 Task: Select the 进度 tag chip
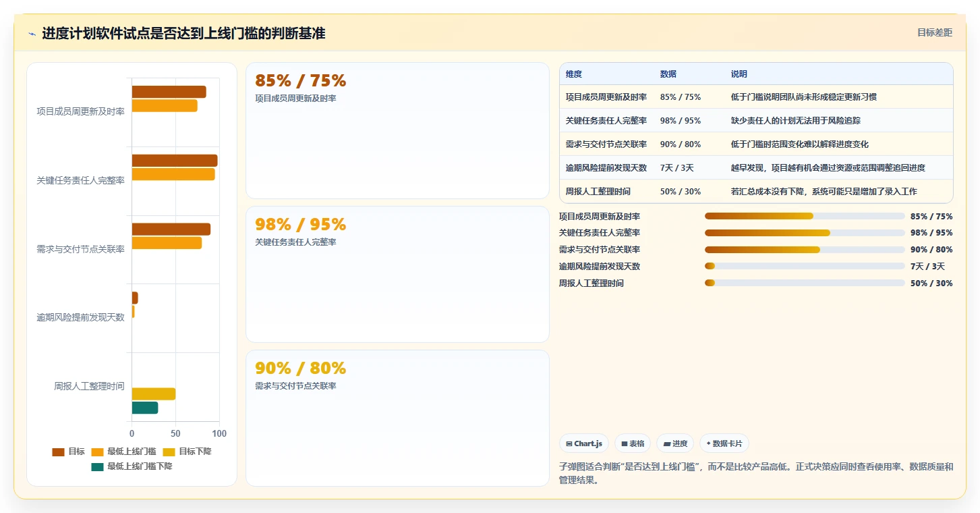pos(675,443)
